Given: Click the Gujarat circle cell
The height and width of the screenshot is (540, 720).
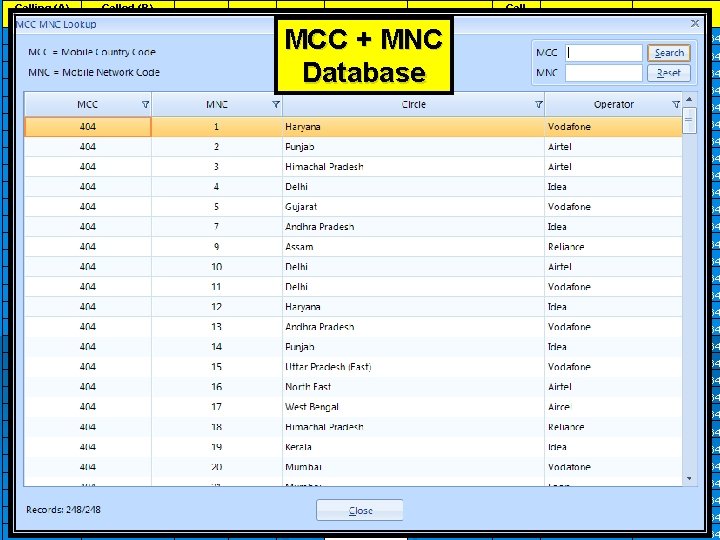Looking at the screenshot, I should pos(413,207).
